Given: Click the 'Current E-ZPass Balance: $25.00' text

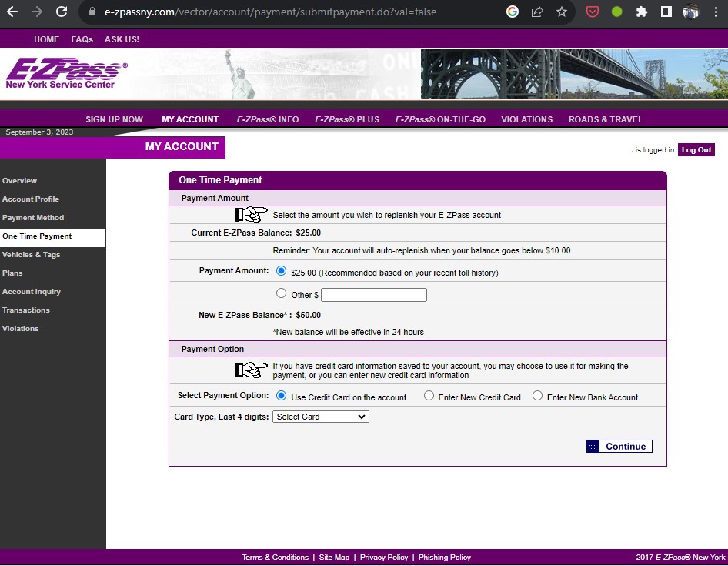Looking at the screenshot, I should (x=255, y=233).
